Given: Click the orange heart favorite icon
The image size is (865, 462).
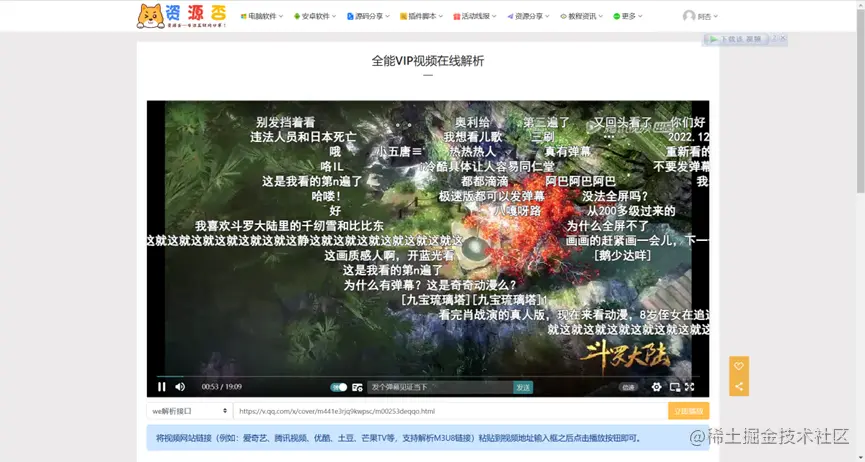Looking at the screenshot, I should (739, 366).
